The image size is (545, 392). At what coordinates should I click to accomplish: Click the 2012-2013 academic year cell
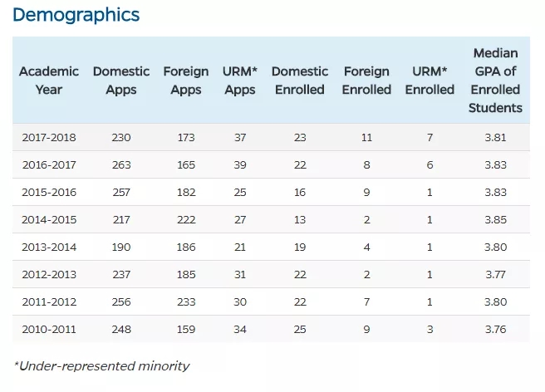click(49, 275)
